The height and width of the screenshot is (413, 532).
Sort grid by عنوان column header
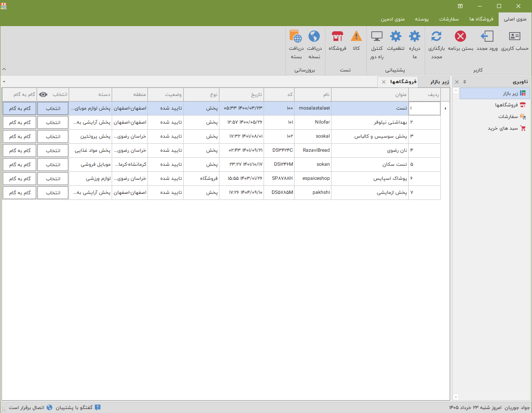click(370, 95)
